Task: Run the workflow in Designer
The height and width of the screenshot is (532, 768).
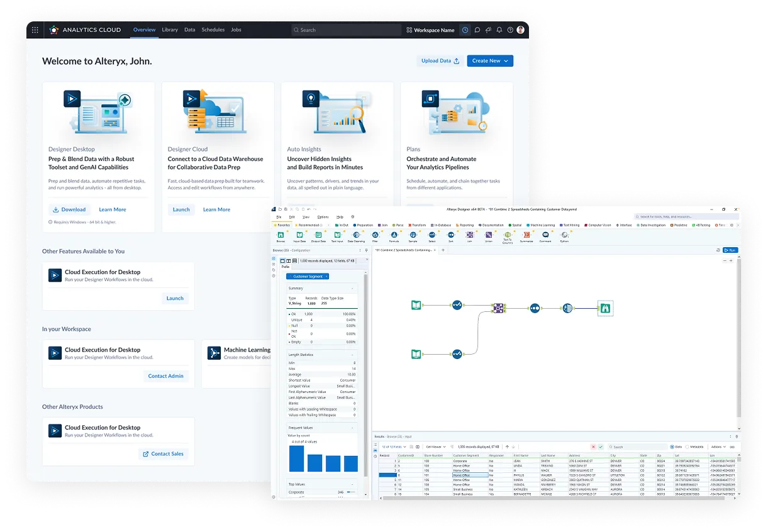Action: (730, 250)
